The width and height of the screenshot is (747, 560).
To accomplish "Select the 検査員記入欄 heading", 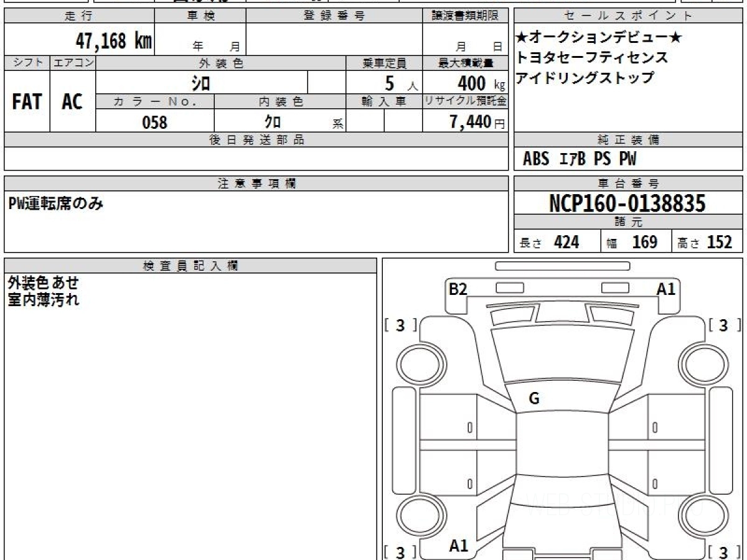I will (190, 266).
